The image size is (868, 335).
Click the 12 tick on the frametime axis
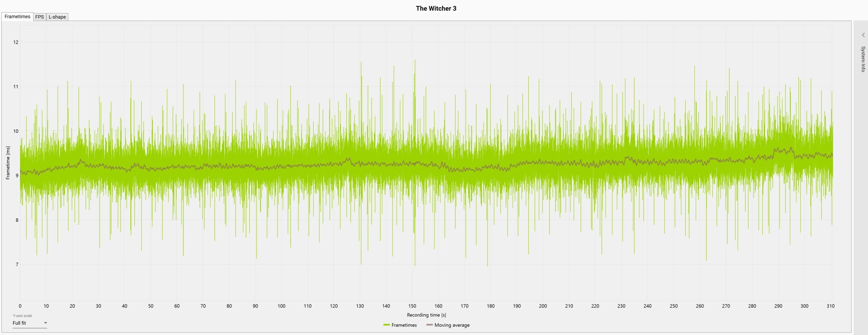[16, 42]
